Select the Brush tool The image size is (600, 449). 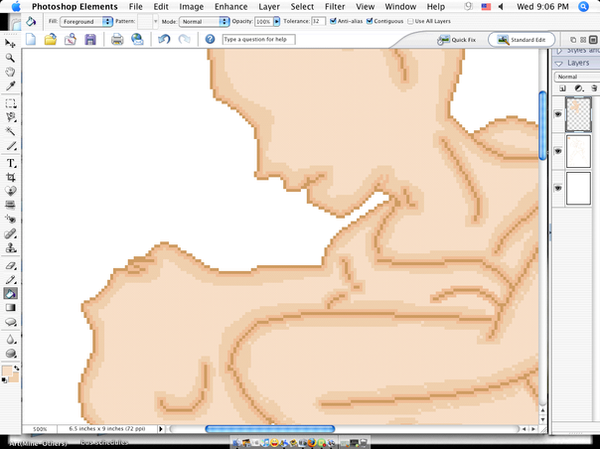[10, 279]
